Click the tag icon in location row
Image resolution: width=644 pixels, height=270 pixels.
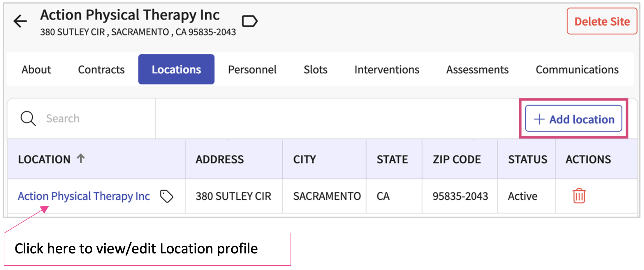(x=167, y=196)
